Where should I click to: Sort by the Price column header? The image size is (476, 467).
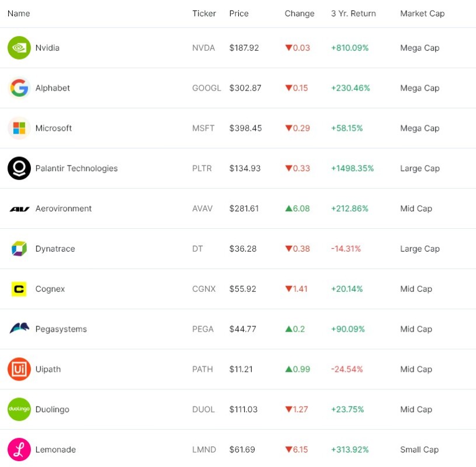pyautogui.click(x=239, y=13)
